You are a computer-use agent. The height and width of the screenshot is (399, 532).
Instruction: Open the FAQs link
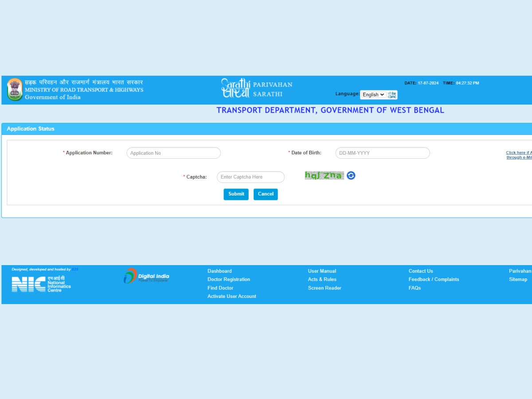click(x=415, y=288)
